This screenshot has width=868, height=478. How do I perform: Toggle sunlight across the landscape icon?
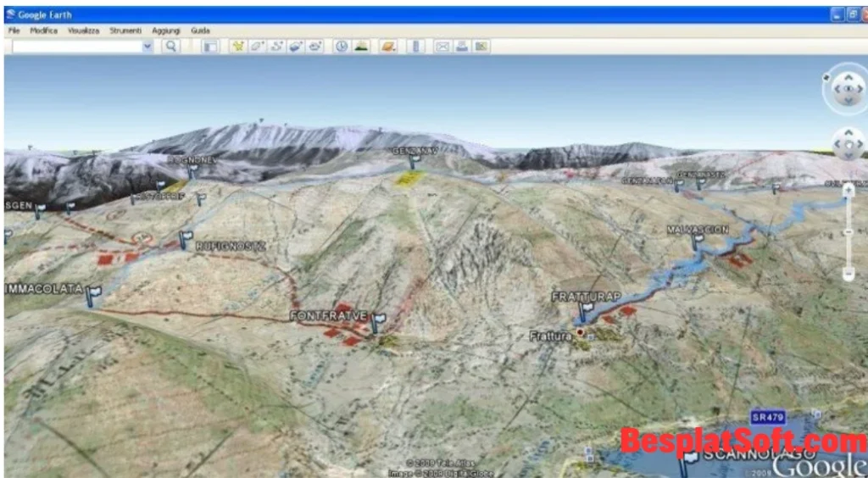point(361,47)
